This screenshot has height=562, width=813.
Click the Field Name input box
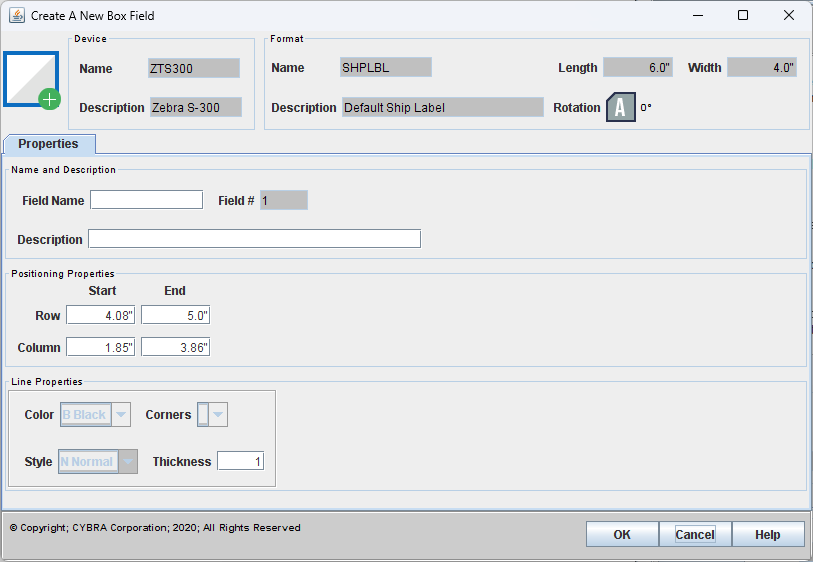click(146, 200)
